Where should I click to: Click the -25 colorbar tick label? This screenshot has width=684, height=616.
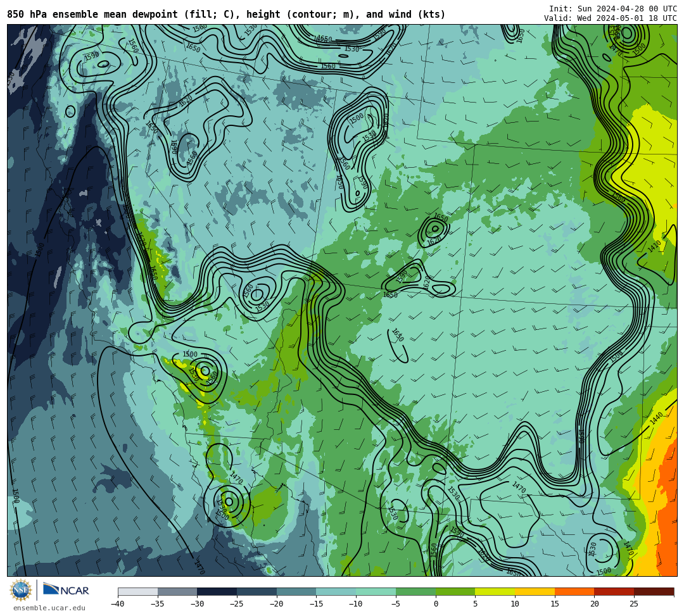click(237, 604)
